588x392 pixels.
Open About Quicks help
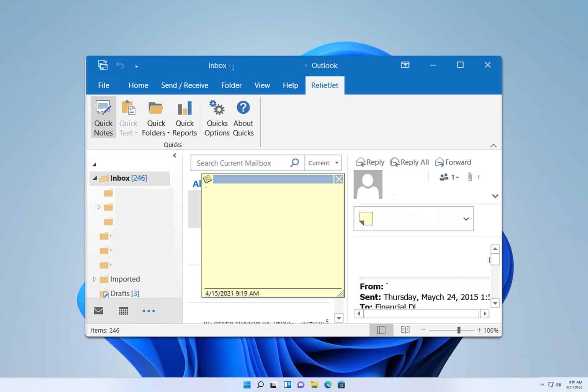(243, 117)
